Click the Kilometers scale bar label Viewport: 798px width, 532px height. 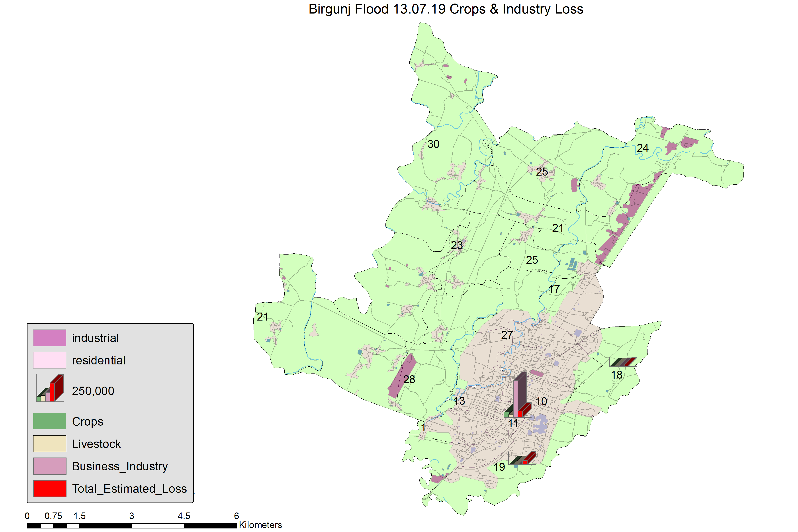[260, 525]
